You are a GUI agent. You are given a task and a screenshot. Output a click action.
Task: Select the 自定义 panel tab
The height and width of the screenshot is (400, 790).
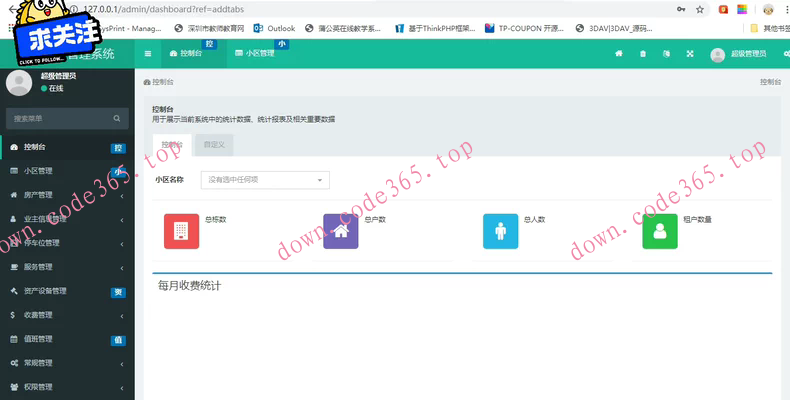click(x=214, y=145)
